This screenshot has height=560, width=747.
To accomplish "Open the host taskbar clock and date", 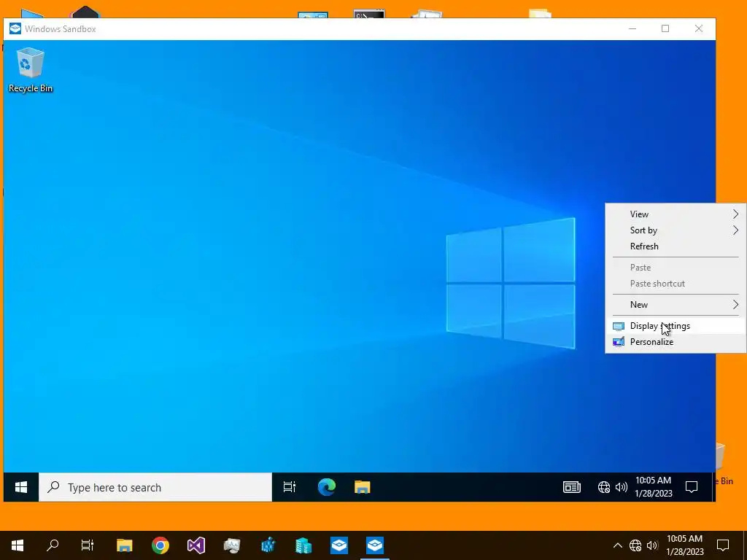I will coord(684,545).
